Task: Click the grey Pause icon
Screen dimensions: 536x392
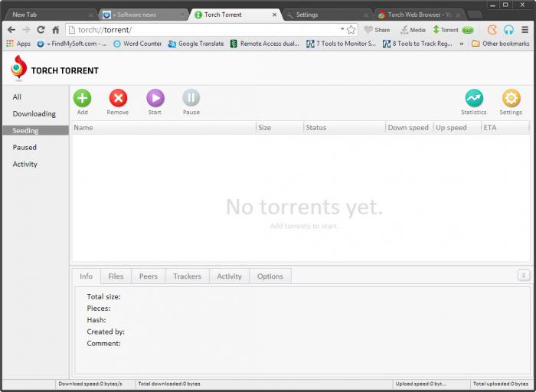Action: (191, 99)
